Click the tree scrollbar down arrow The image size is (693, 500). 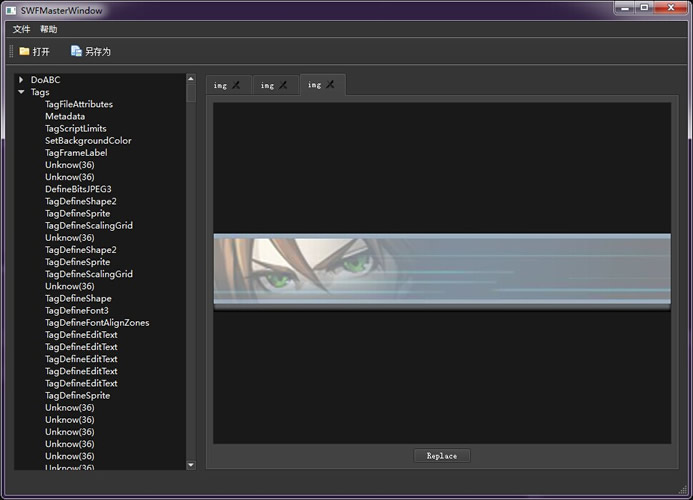click(191, 464)
